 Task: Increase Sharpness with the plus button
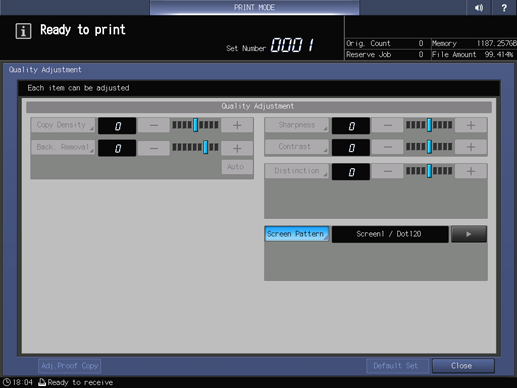coord(471,125)
